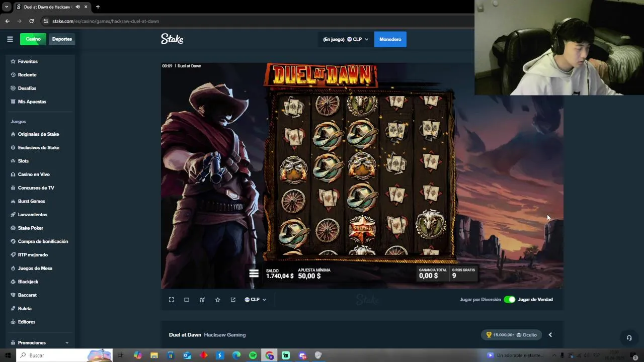Open a new browser tab
Viewport: 644px width, 362px height.
tap(98, 7)
